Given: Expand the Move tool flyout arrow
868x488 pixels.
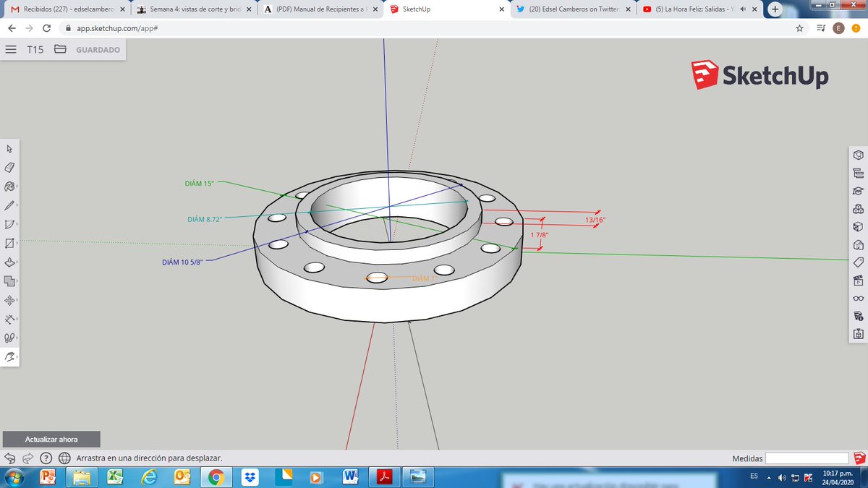Looking at the screenshot, I should pyautogui.click(x=17, y=300).
